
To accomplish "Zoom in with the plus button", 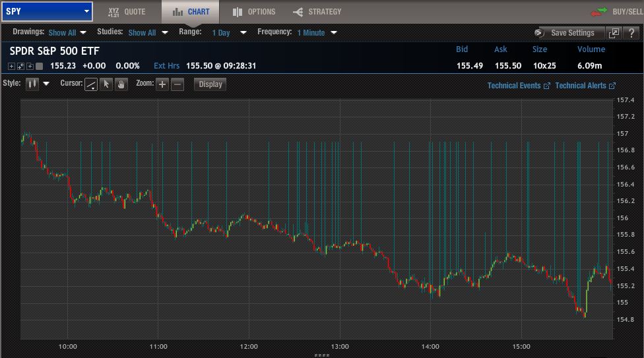I will coord(162,84).
